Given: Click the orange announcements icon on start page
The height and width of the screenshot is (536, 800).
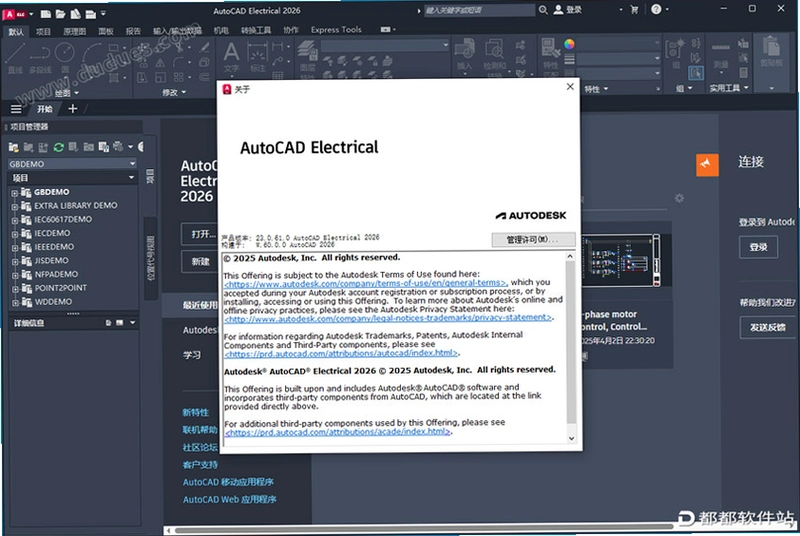Looking at the screenshot, I should tap(707, 165).
